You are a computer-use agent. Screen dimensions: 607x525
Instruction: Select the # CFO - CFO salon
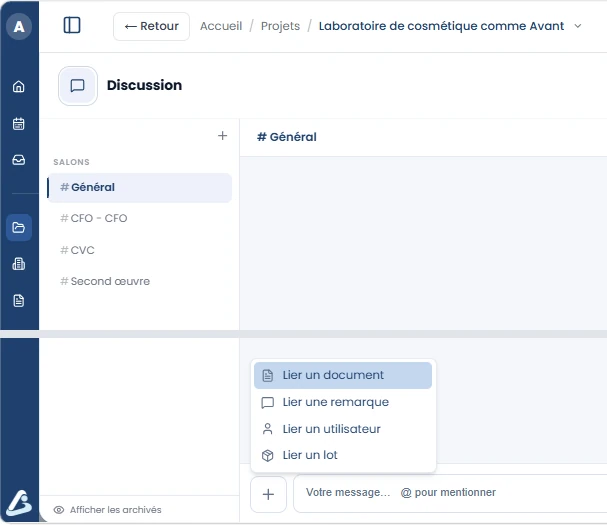coord(139,218)
